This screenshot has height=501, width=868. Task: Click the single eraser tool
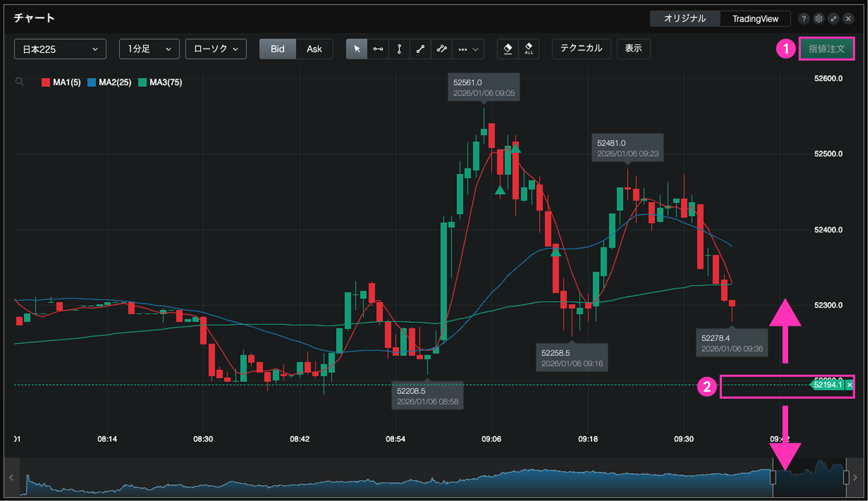pos(508,49)
